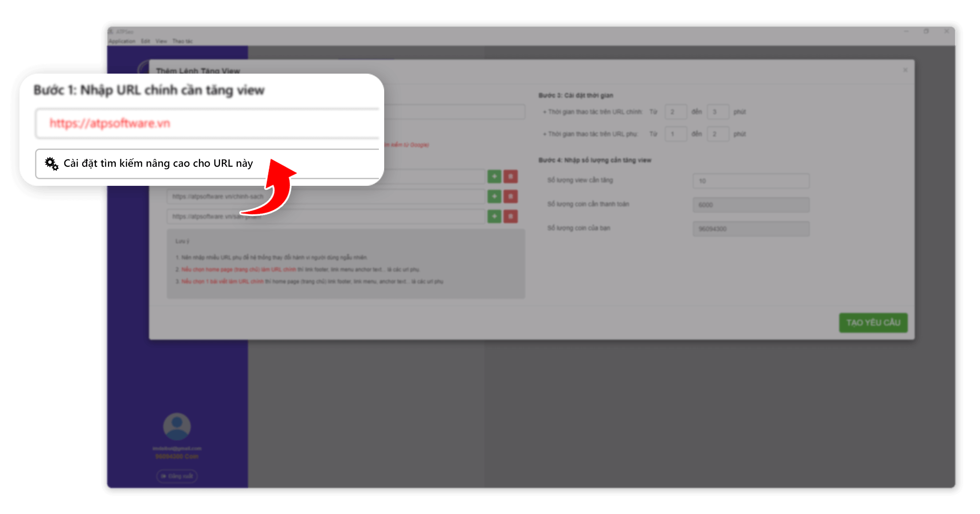Click the 'Bước 4' view quantity heading
Viewport: 980px width, 514px height.
click(x=595, y=160)
